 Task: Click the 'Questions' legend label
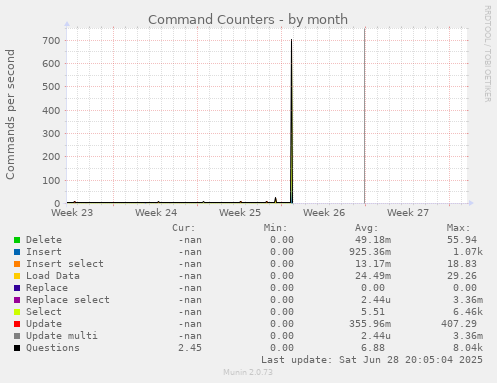tap(53, 348)
